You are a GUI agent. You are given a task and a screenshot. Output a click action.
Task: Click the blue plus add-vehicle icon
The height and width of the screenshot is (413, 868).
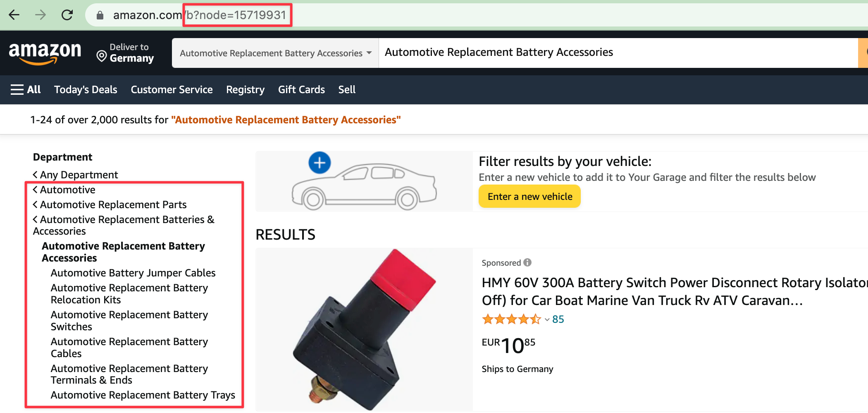tap(320, 163)
